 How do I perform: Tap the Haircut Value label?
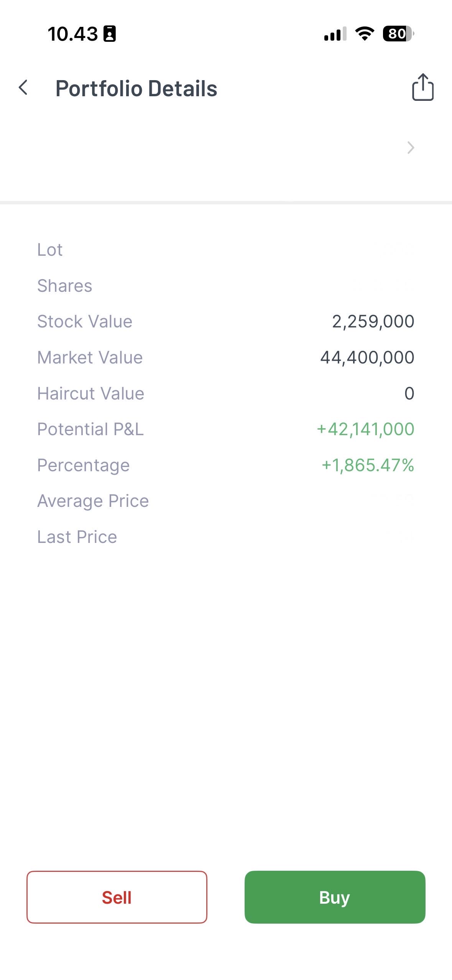point(90,393)
